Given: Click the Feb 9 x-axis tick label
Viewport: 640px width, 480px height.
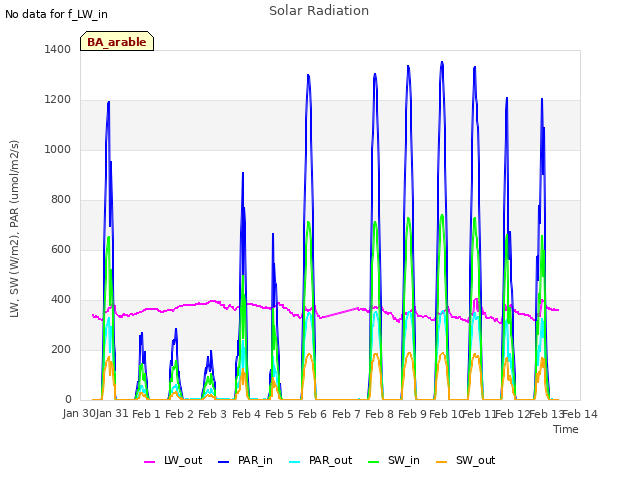Looking at the screenshot, I should (x=412, y=414).
